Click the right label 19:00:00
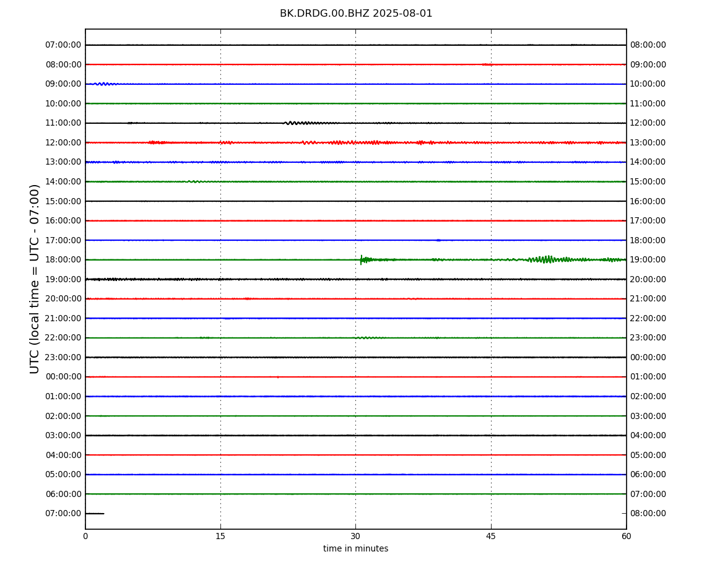Viewport: 712px width, 588px height. coord(648,260)
